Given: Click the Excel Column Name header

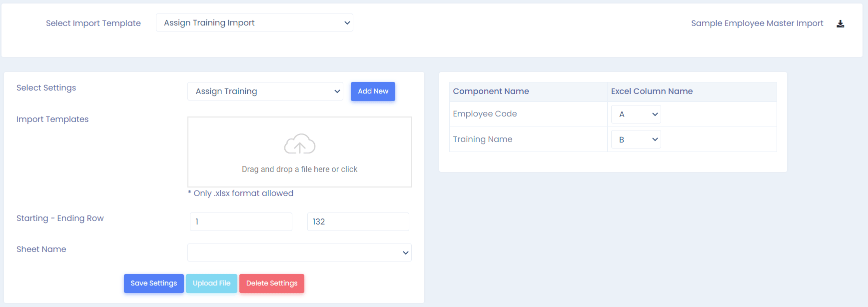Looking at the screenshot, I should pyautogui.click(x=652, y=91).
